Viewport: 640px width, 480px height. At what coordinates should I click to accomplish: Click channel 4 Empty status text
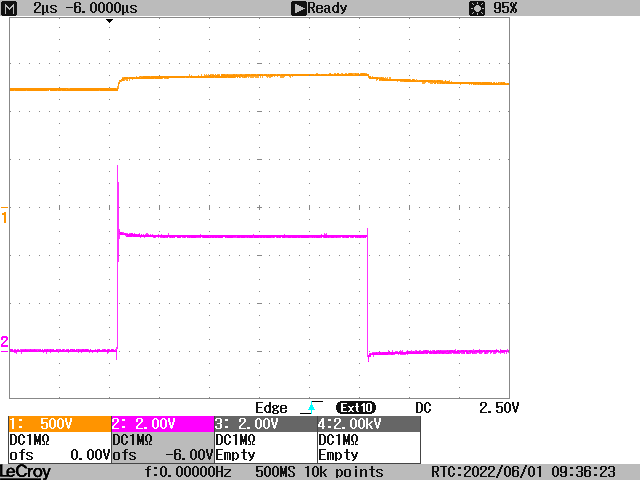(x=338, y=455)
